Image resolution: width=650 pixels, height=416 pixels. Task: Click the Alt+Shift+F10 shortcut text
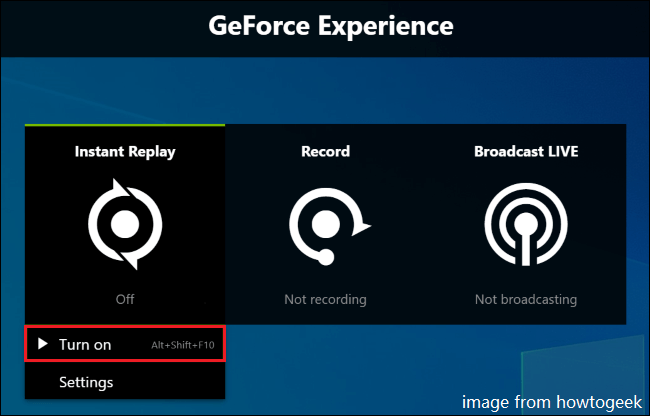183,345
